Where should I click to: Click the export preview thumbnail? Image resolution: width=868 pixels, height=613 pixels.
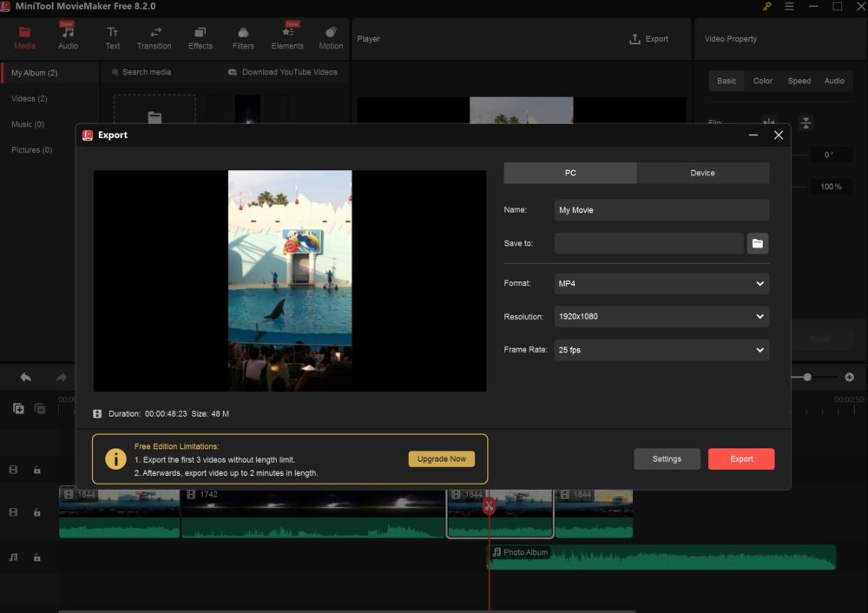click(290, 280)
